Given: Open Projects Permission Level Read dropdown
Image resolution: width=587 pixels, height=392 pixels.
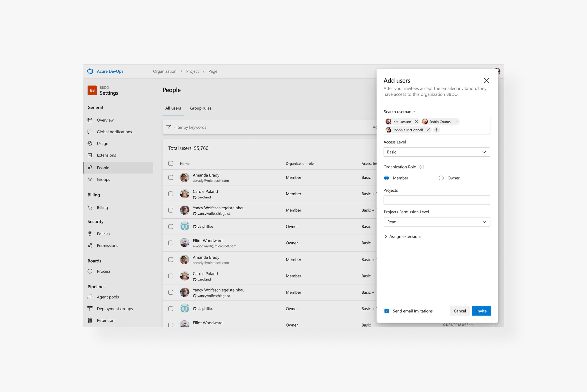Looking at the screenshot, I should pyautogui.click(x=437, y=222).
